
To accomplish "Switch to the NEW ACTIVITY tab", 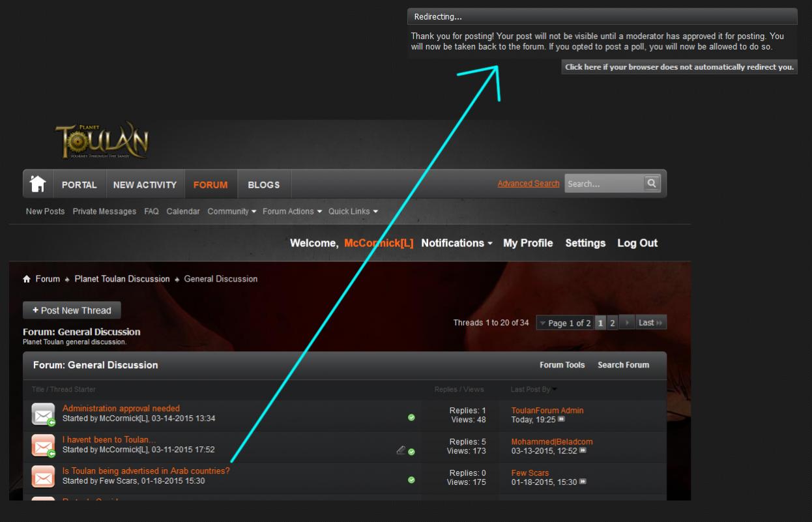I will [x=145, y=184].
